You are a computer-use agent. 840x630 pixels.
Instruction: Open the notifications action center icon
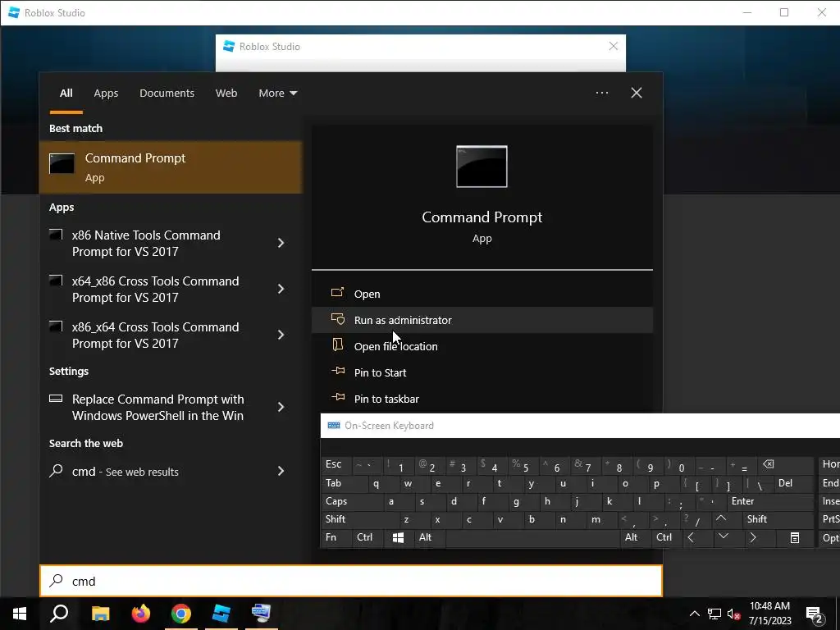pyautogui.click(x=815, y=614)
